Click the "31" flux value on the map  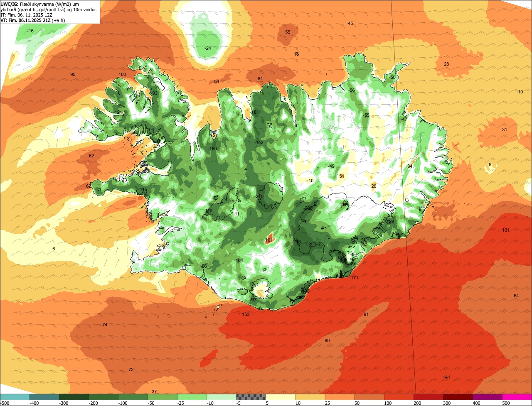tap(505, 130)
